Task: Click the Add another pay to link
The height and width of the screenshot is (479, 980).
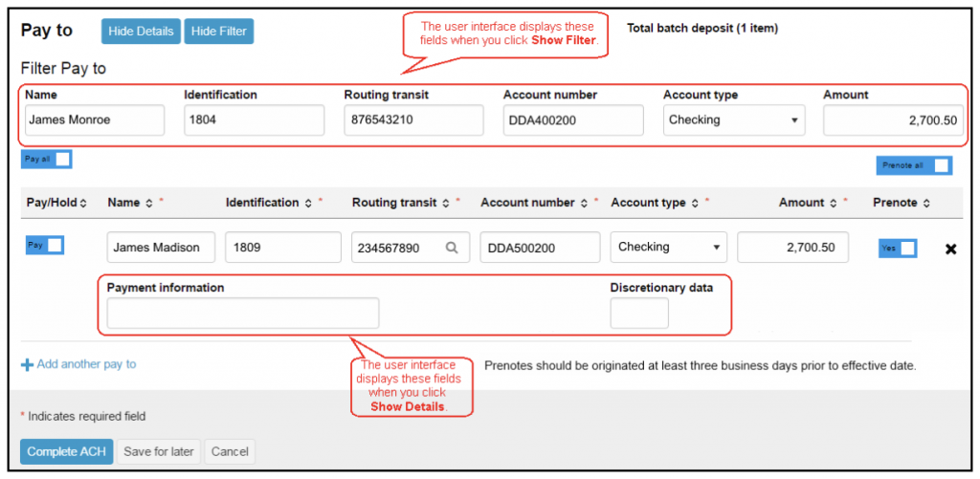Action: 78,364
